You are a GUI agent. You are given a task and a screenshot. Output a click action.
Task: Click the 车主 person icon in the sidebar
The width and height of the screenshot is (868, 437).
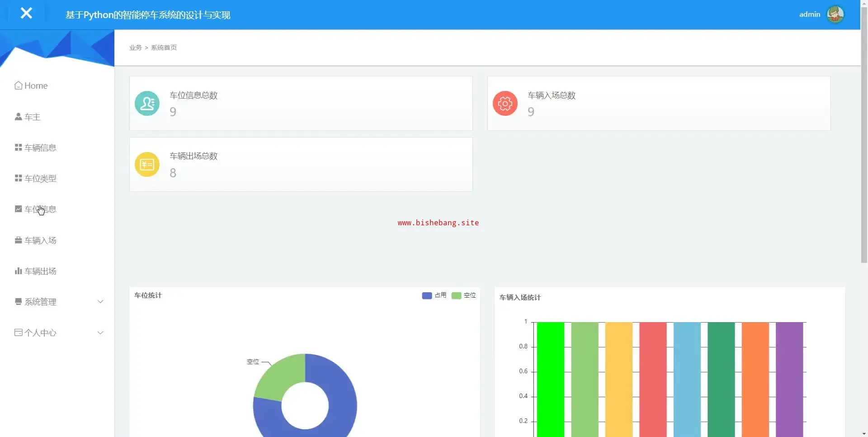19,117
